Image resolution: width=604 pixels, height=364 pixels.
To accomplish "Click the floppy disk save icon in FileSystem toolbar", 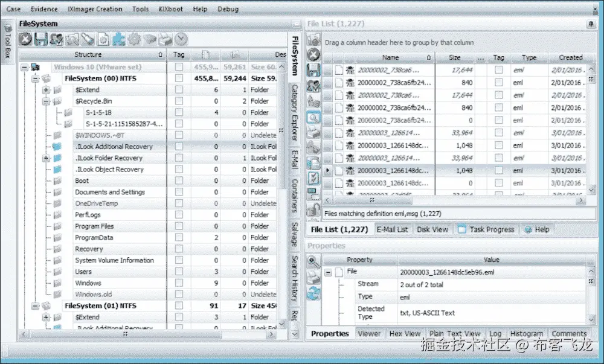I will point(41,39).
